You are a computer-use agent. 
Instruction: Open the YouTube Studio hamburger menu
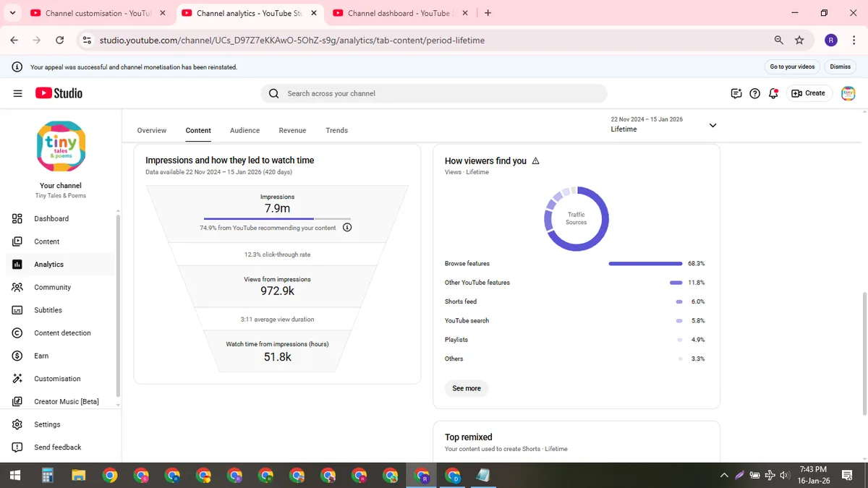[x=17, y=93]
